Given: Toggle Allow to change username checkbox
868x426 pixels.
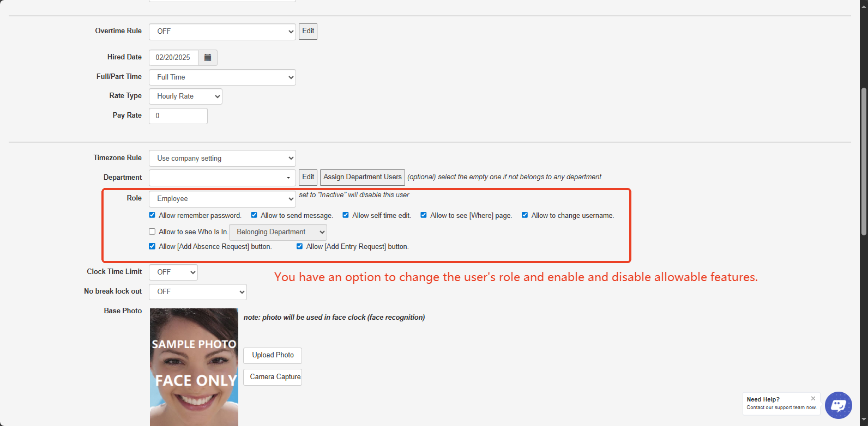Looking at the screenshot, I should pos(525,215).
